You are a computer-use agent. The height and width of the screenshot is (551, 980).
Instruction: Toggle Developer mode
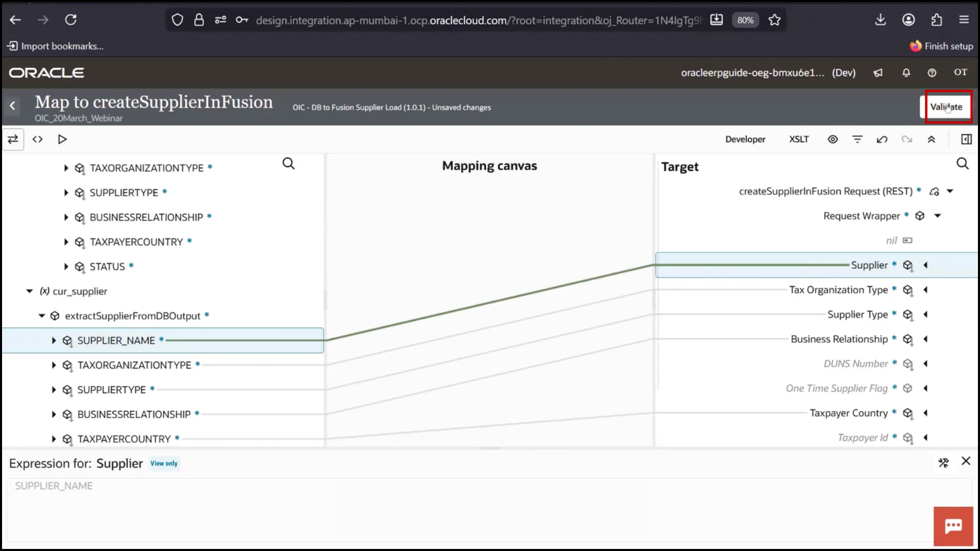(745, 139)
